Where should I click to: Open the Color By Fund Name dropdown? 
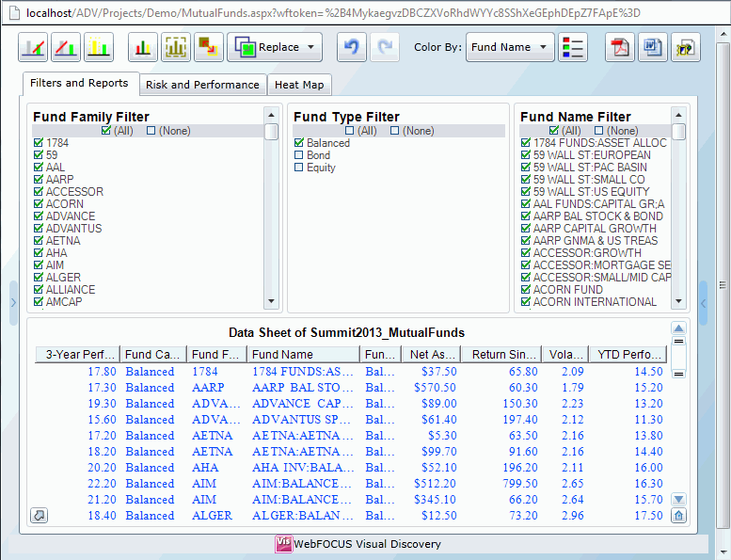[x=510, y=47]
